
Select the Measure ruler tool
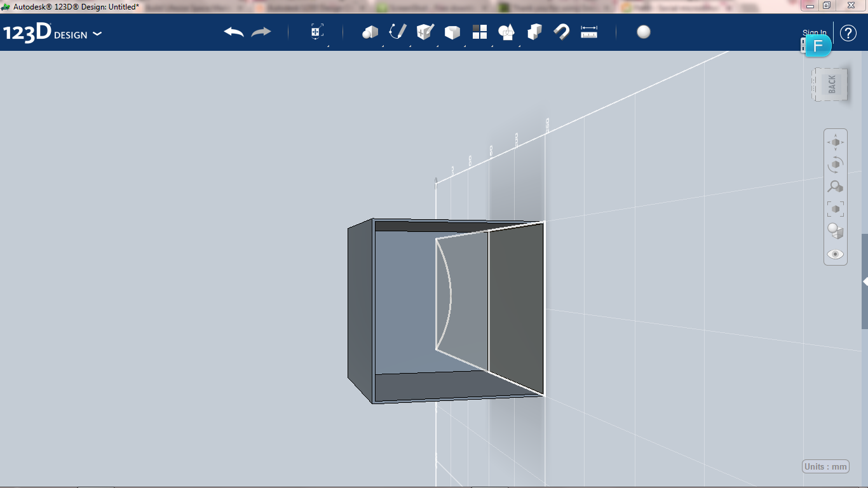pyautogui.click(x=589, y=32)
